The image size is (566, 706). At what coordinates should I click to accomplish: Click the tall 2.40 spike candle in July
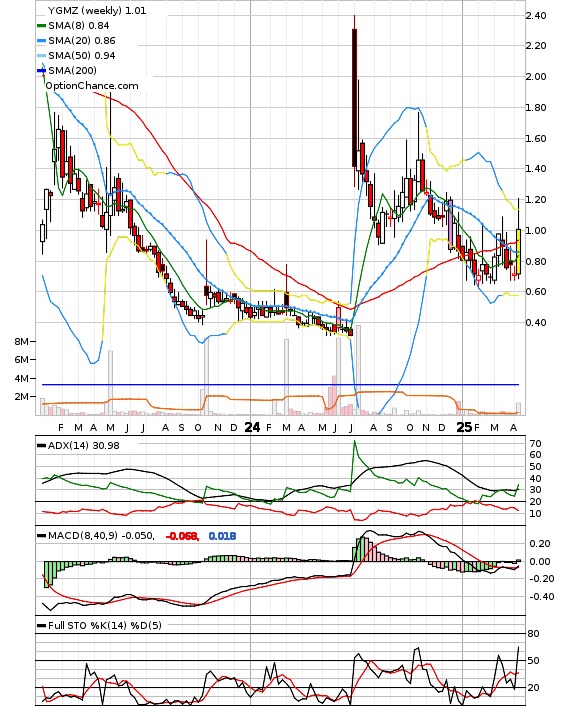354,98
